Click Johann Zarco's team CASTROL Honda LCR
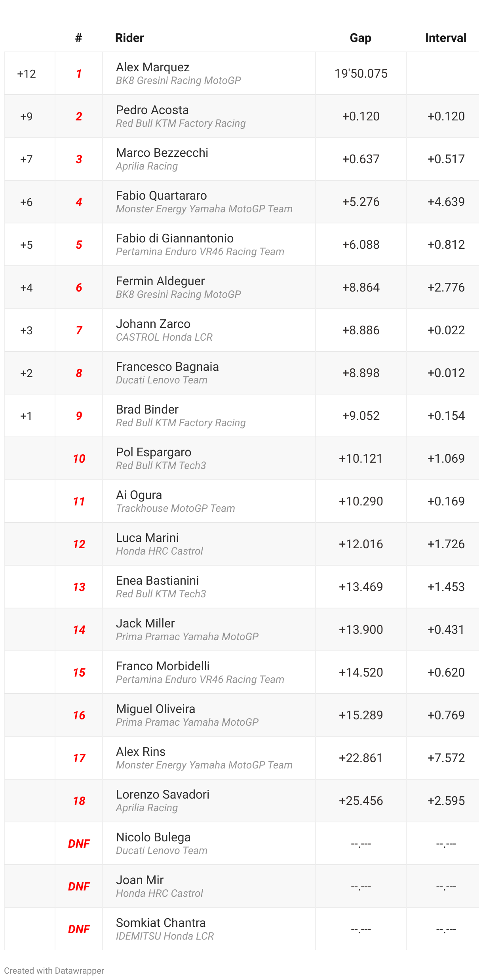This screenshot has width=483, height=980. coord(164,337)
